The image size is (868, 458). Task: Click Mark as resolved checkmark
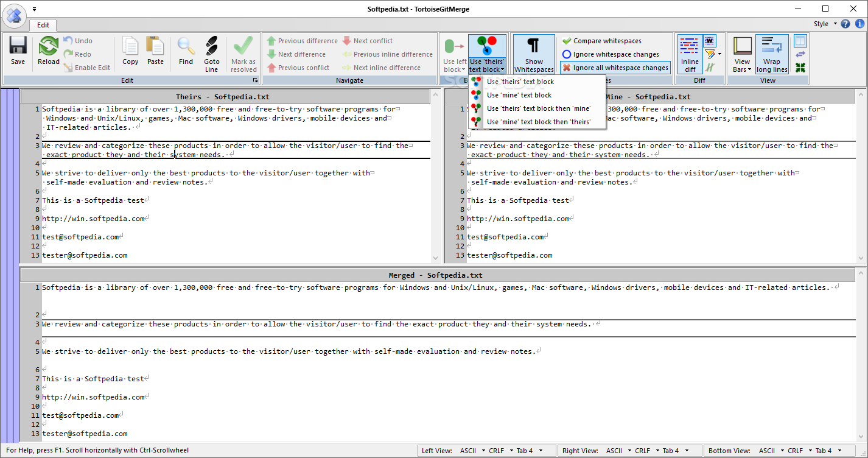[243, 54]
